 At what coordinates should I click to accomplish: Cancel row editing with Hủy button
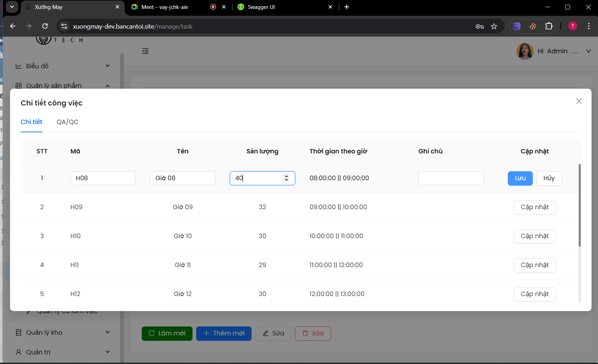pos(549,178)
